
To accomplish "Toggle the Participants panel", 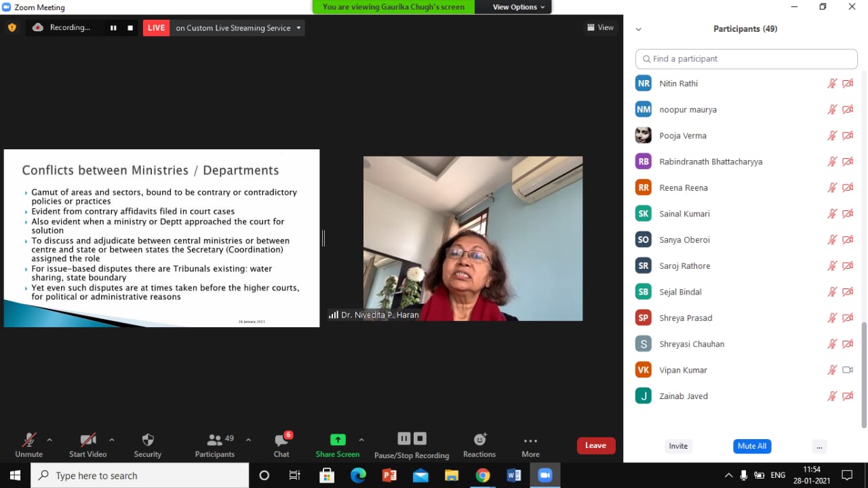I will tap(215, 445).
